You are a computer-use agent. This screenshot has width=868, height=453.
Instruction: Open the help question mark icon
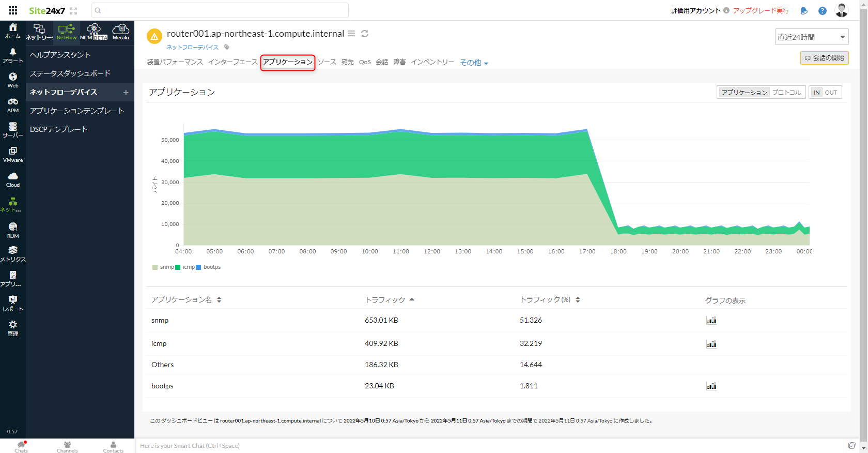click(823, 11)
